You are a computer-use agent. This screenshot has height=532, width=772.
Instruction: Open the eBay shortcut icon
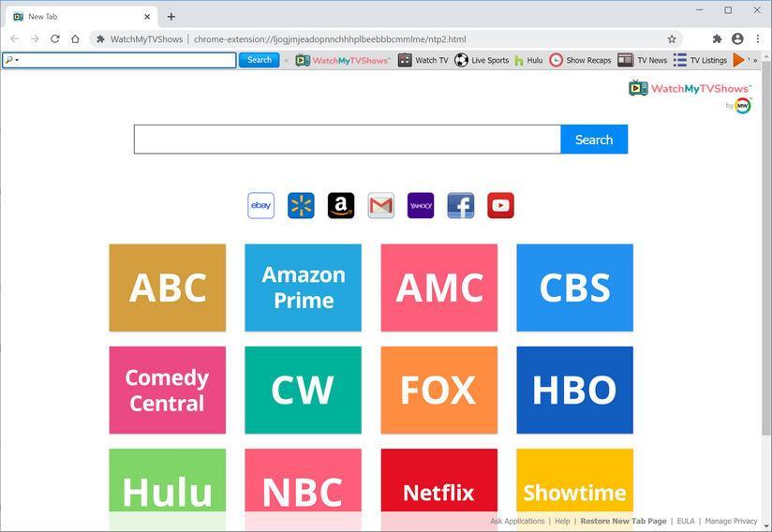coord(261,205)
